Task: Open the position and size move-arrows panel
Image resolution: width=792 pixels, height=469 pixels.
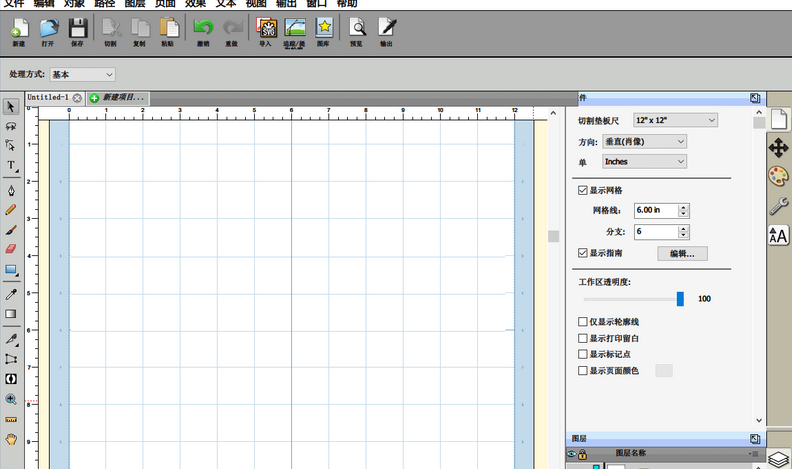Action: [778, 148]
